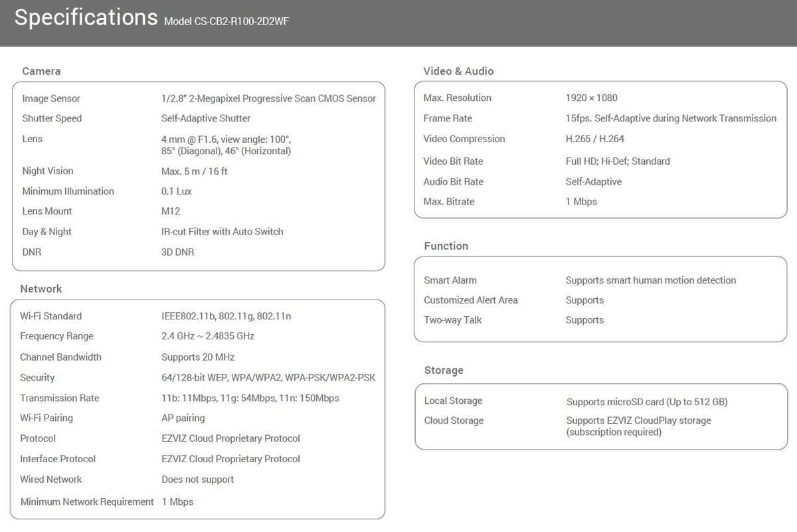Click the EZVIZ CloudPlay storage text
The width and height of the screenshot is (797, 532).
pos(638,420)
